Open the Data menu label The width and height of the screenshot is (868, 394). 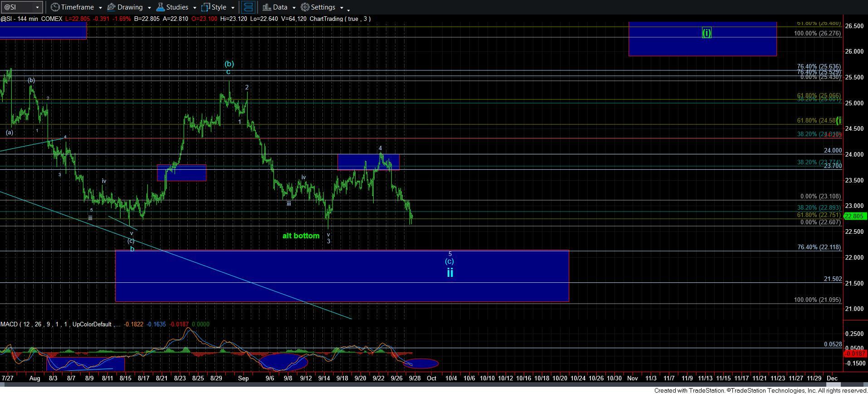[280, 7]
